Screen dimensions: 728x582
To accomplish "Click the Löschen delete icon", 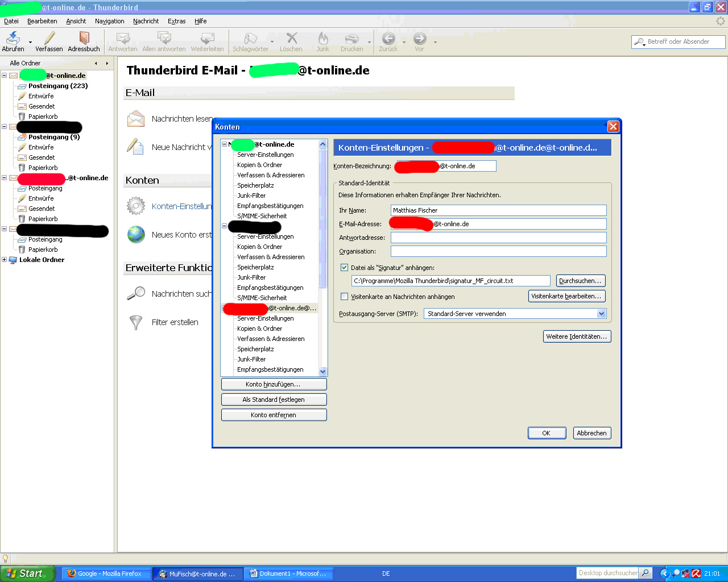I will pyautogui.click(x=292, y=38).
